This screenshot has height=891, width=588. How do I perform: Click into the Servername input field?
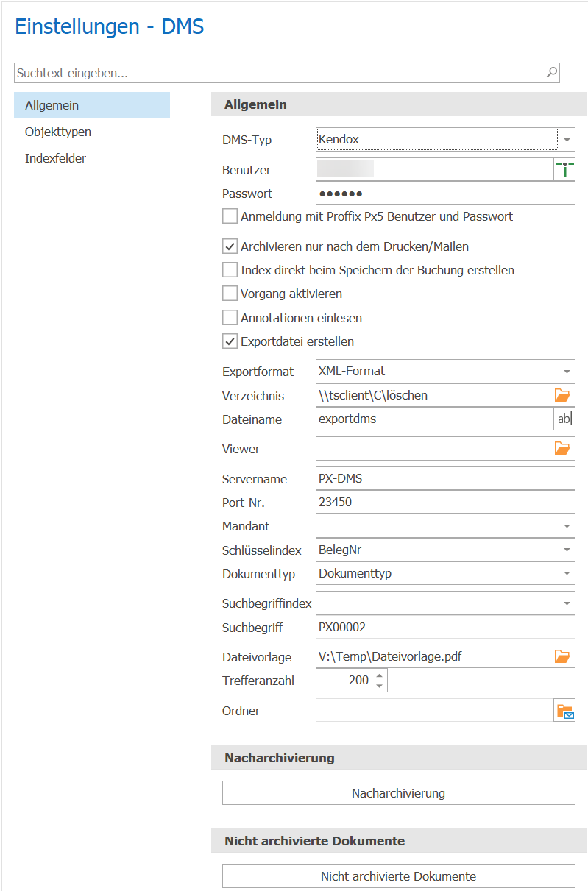(x=445, y=478)
